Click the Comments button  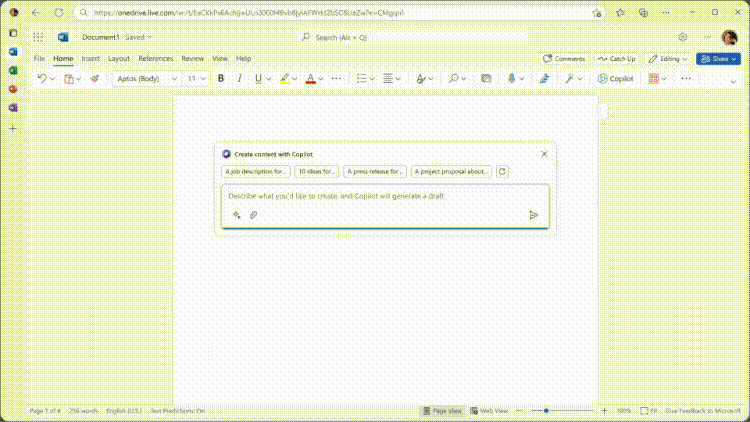click(564, 59)
